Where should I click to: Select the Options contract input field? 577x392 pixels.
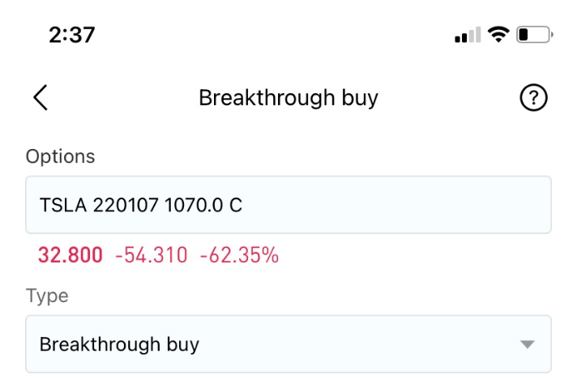coord(288,205)
